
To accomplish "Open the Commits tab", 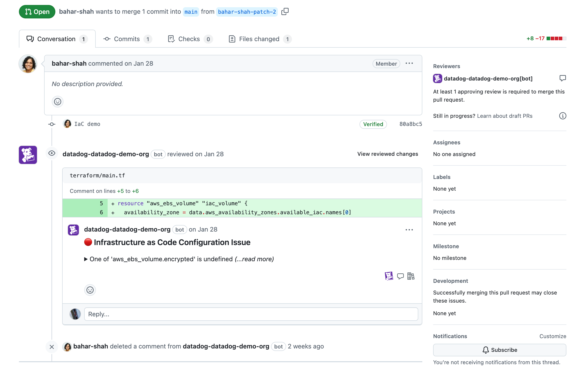I will pos(127,39).
